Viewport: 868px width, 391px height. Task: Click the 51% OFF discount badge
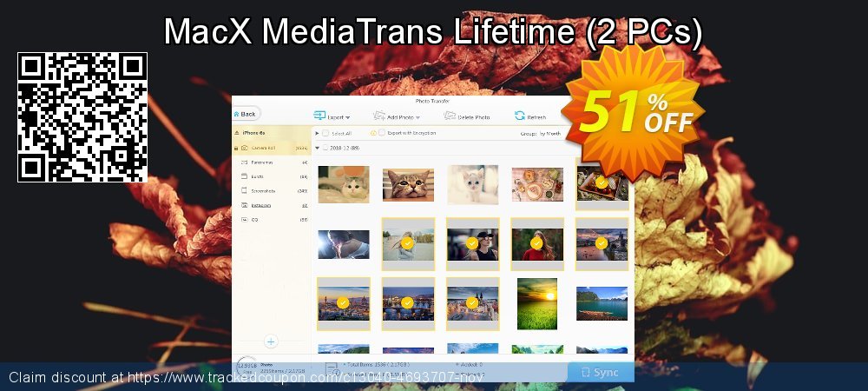point(633,114)
